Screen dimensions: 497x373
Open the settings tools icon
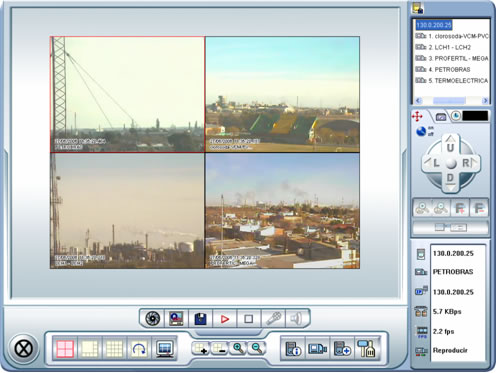click(366, 349)
